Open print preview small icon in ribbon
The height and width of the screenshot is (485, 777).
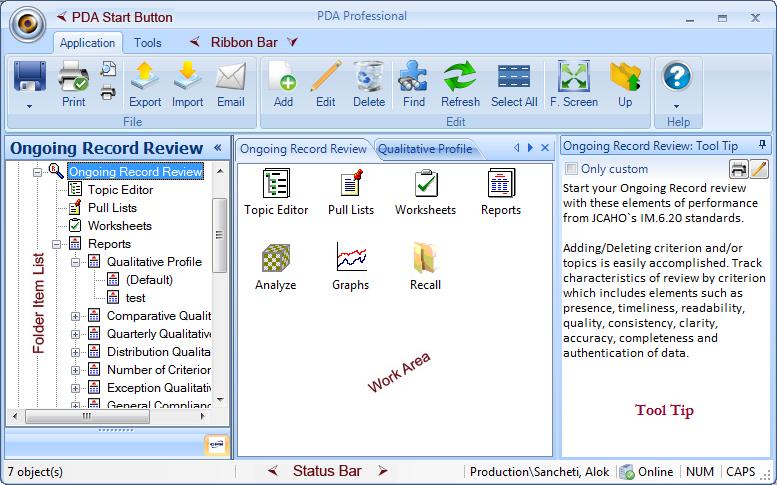(108, 69)
